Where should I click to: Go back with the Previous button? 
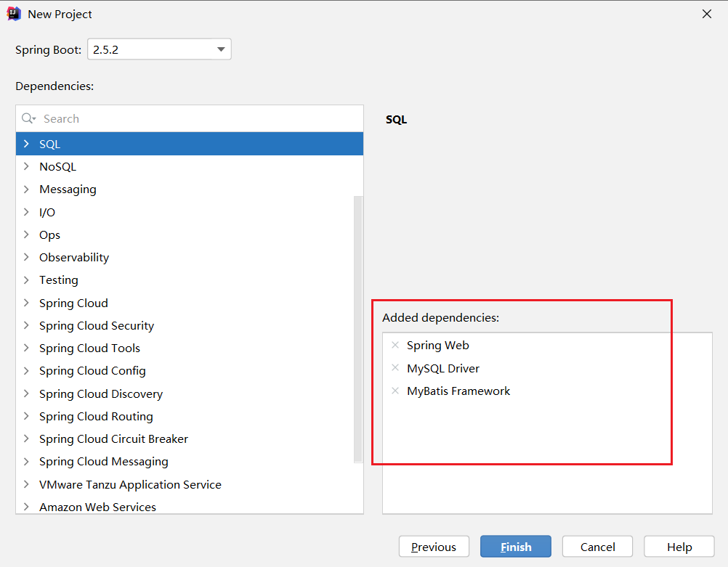click(434, 547)
